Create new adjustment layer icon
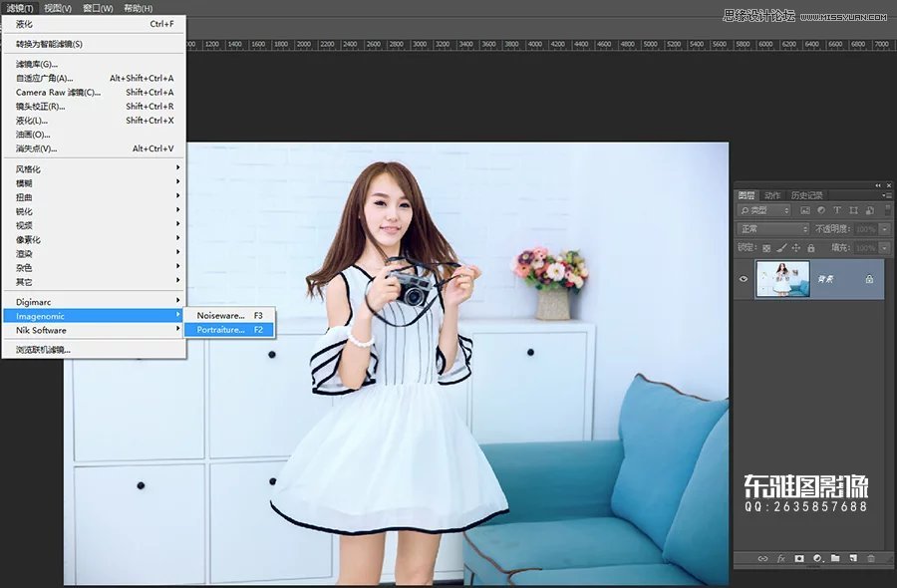This screenshot has width=897, height=588. coord(817,558)
